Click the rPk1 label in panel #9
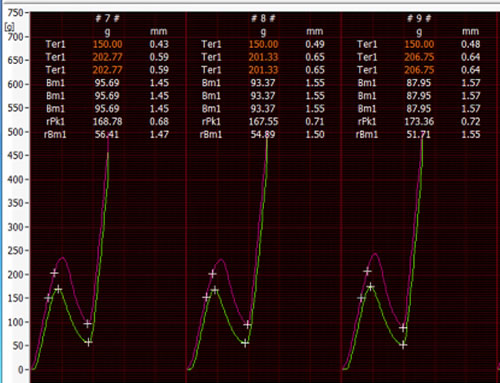The height and width of the screenshot is (383, 500). point(367,121)
